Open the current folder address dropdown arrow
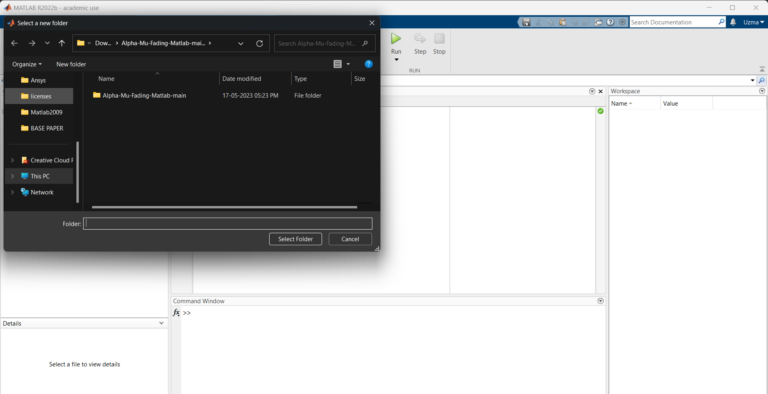768x394 pixels. point(753,80)
